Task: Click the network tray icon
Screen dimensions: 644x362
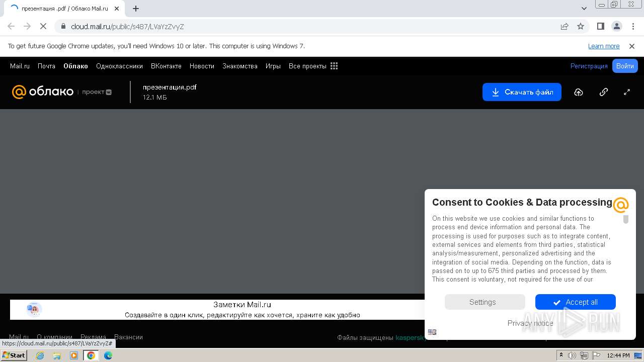Action: click(x=584, y=355)
